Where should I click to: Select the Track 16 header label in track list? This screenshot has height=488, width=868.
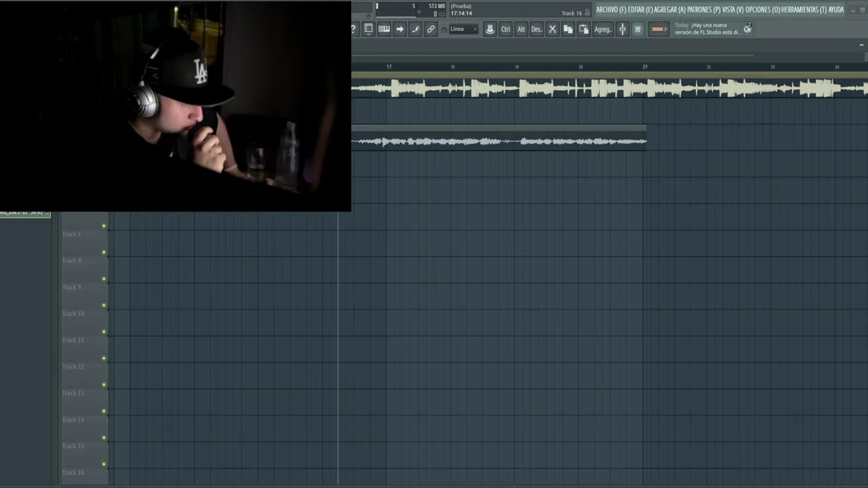73,472
